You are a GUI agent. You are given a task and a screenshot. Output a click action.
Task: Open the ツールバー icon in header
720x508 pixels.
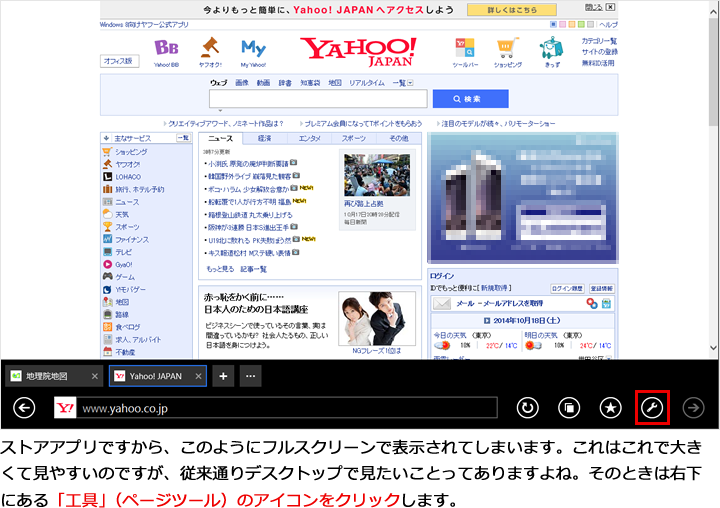point(465,53)
